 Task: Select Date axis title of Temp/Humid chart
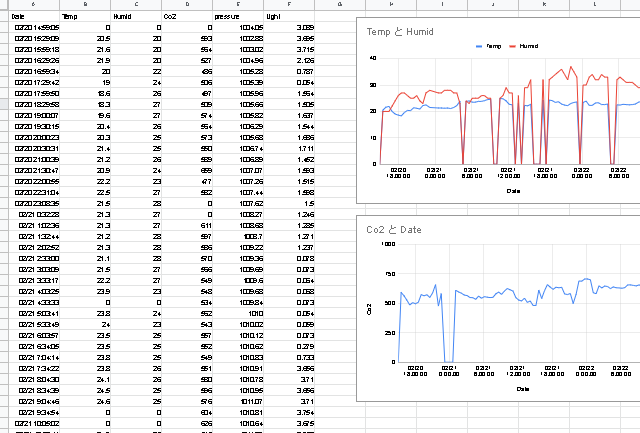pyautogui.click(x=512, y=189)
